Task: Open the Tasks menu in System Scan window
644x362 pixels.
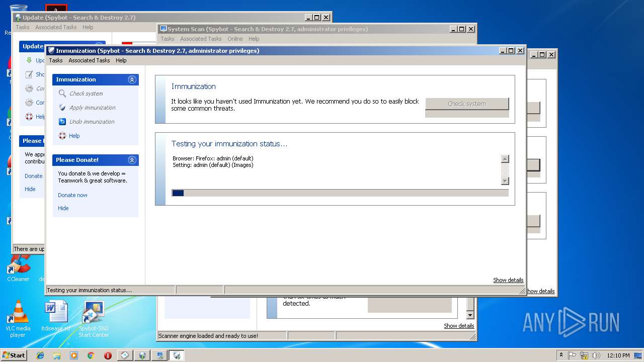Action: point(168,39)
